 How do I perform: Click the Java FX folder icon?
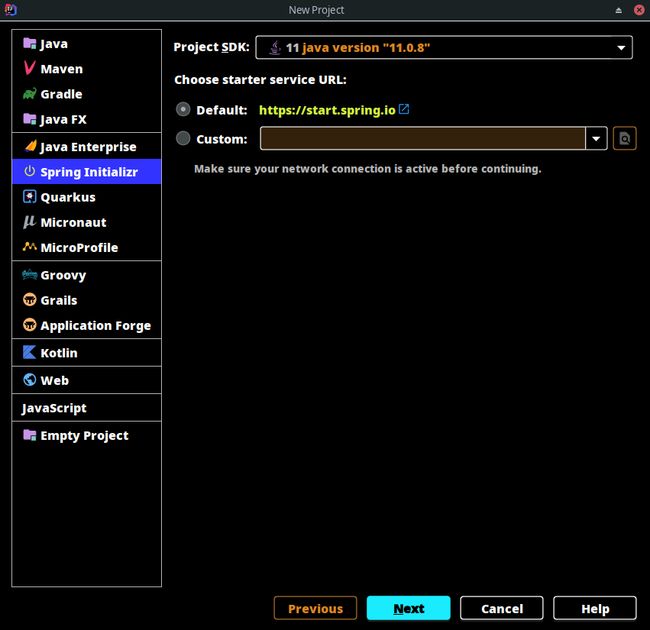coord(29,119)
